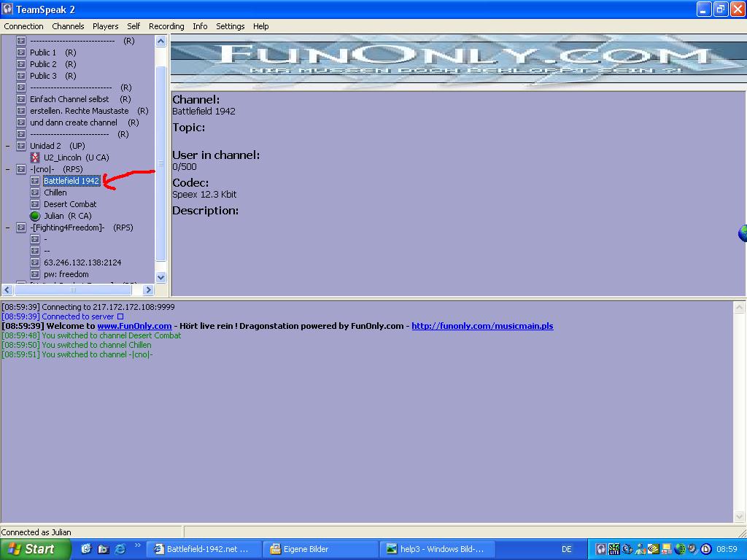Click the channel list vertical scrollbar thumb
The image size is (747, 560).
(161, 163)
